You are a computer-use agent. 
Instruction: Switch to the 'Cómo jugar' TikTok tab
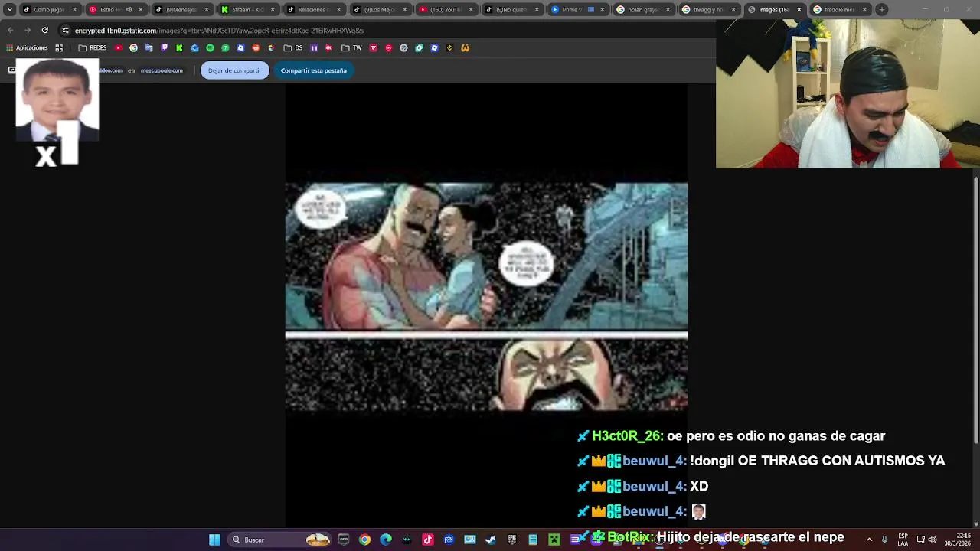[x=50, y=10]
